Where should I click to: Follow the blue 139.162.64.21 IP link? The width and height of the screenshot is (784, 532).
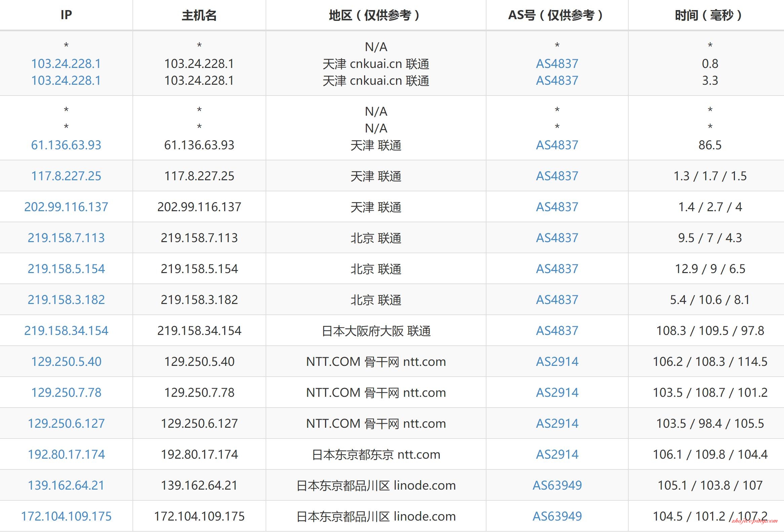pos(66,485)
